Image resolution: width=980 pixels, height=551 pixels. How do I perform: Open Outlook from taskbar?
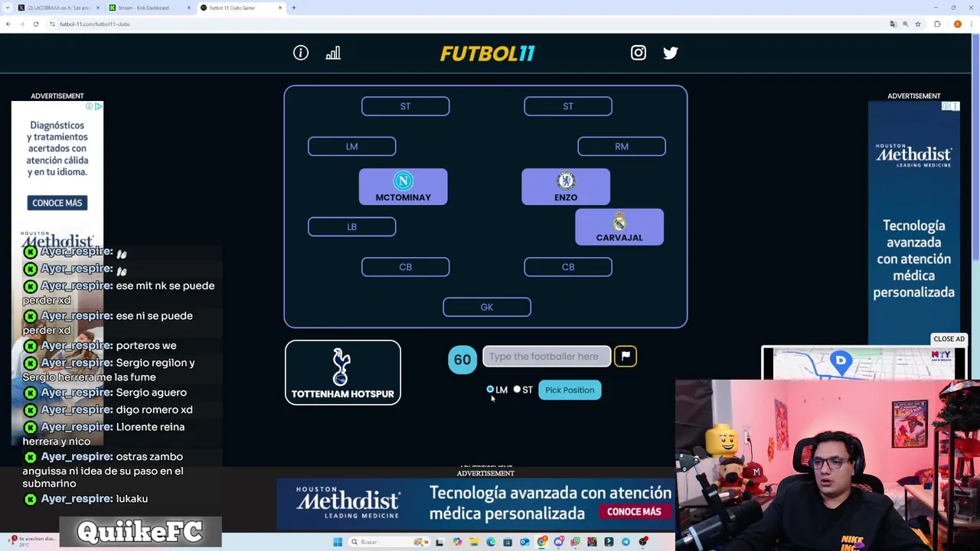pyautogui.click(x=524, y=542)
